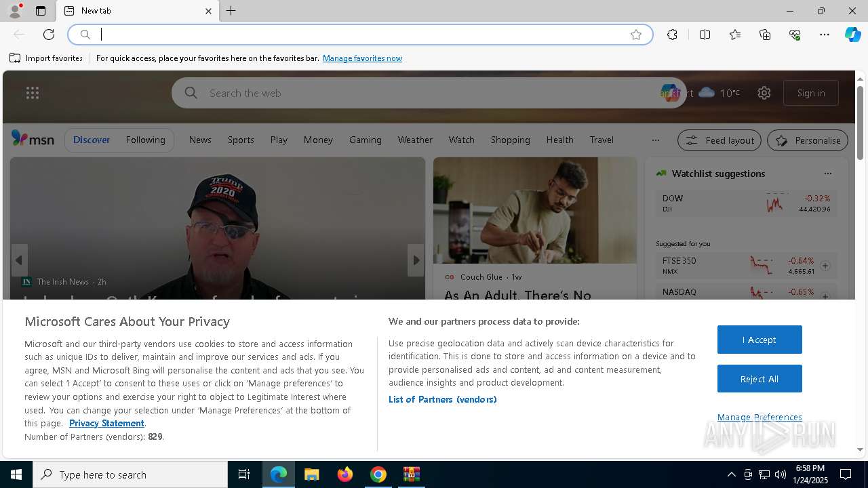The image size is (868, 488).
Task: Open the apps grid launcher
Action: [x=32, y=93]
